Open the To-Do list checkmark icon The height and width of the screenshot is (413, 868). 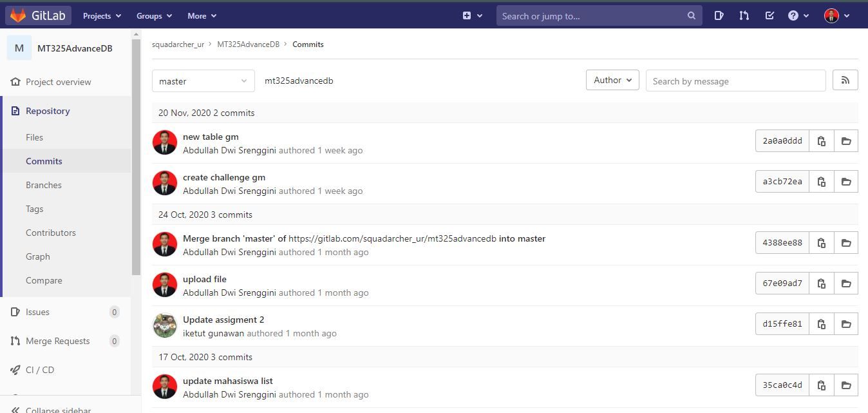click(x=769, y=15)
